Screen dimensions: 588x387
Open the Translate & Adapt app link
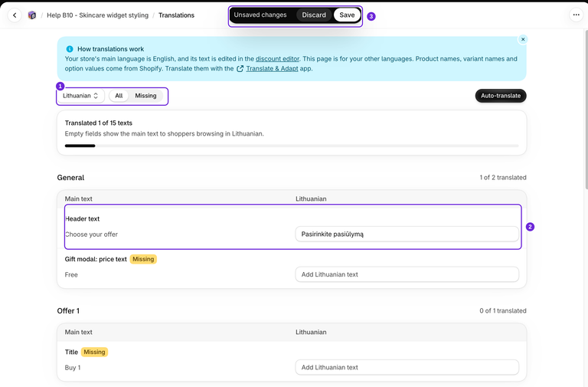pyautogui.click(x=272, y=69)
